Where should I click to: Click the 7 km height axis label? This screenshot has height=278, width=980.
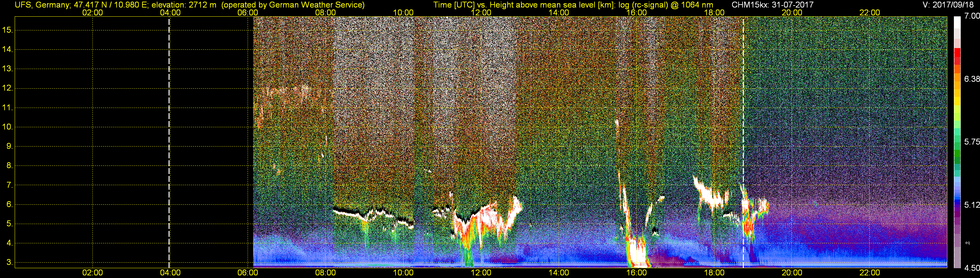point(9,185)
